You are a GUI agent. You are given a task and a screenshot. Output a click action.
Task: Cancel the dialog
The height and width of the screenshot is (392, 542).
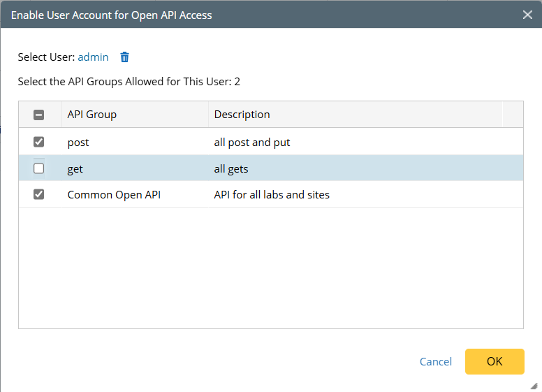[x=435, y=361]
